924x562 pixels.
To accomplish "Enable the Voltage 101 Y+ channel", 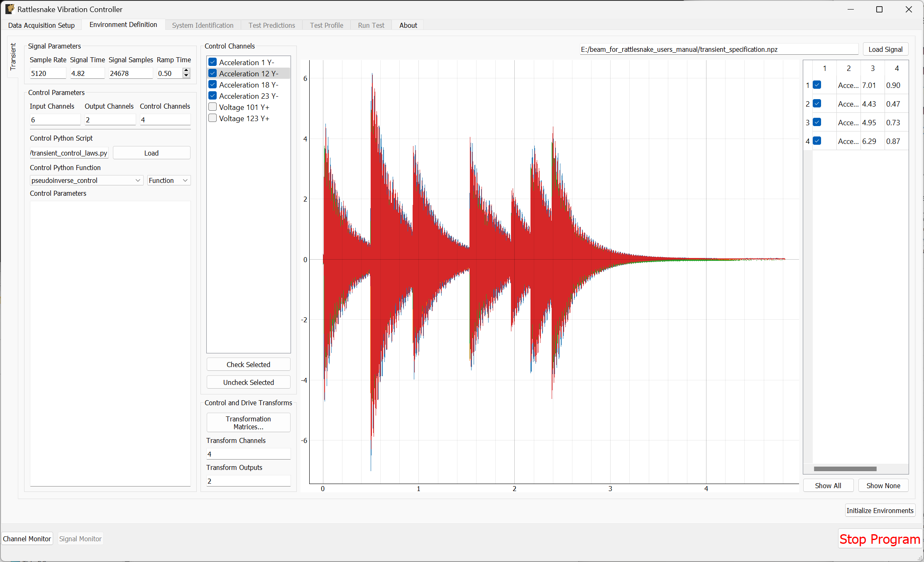I will click(213, 107).
